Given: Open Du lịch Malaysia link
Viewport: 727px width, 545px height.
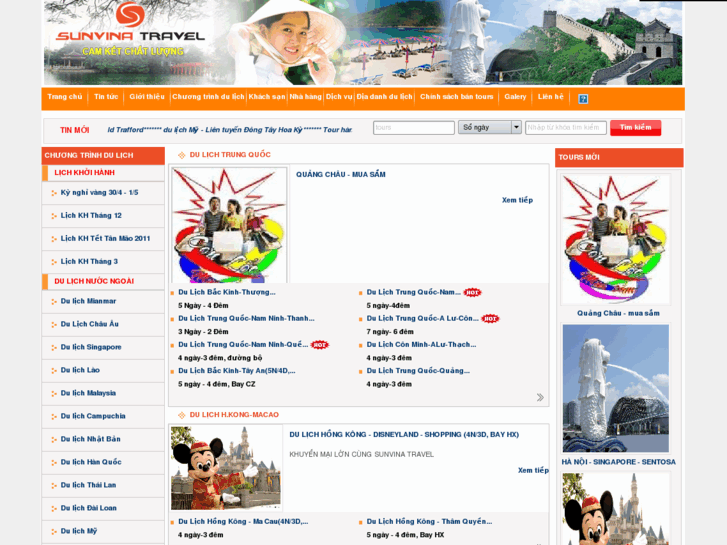Looking at the screenshot, I should [x=88, y=393].
